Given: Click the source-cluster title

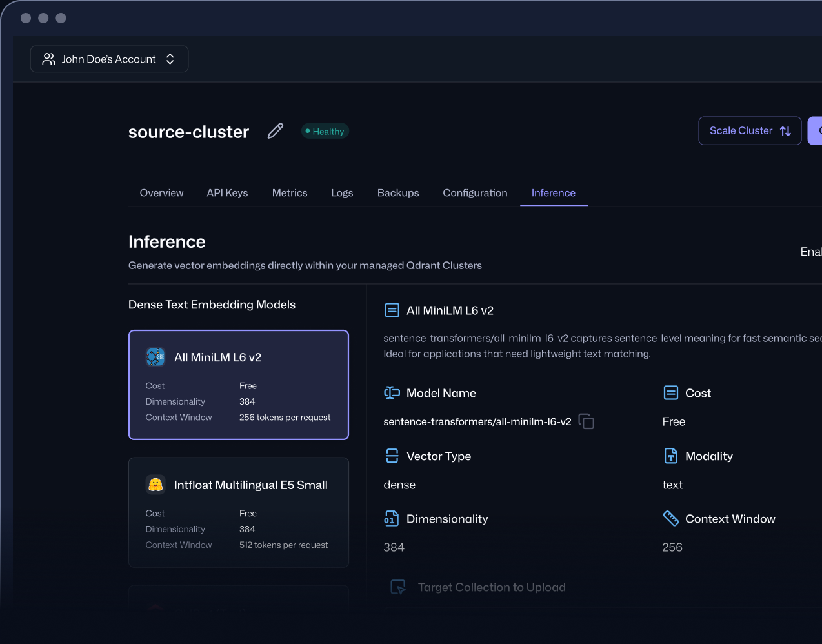Looking at the screenshot, I should (x=188, y=132).
